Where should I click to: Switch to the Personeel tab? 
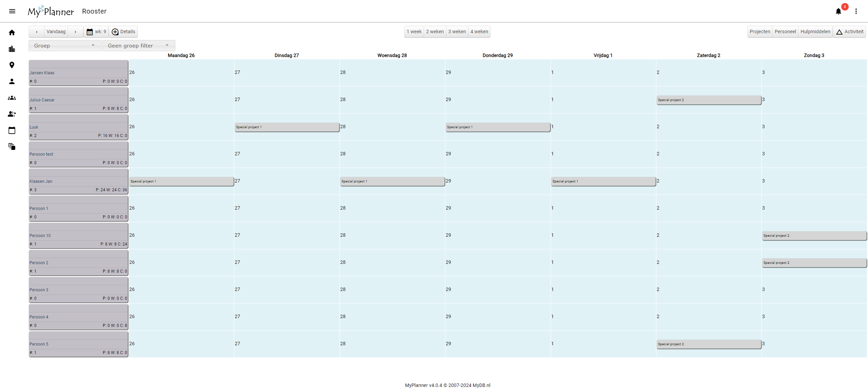click(786, 31)
